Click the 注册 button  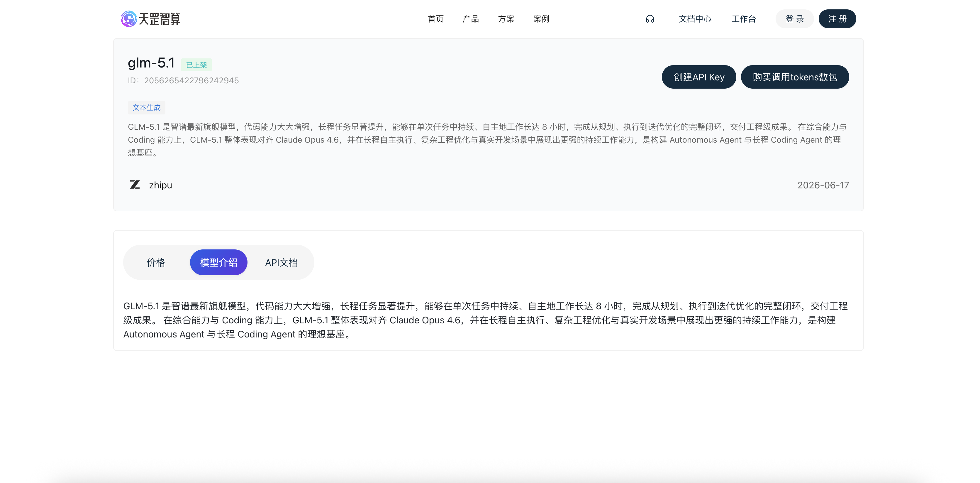[837, 19]
